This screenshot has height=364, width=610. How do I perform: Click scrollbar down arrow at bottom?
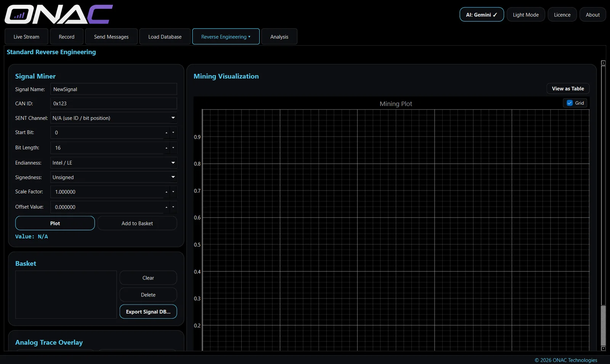pos(603,348)
